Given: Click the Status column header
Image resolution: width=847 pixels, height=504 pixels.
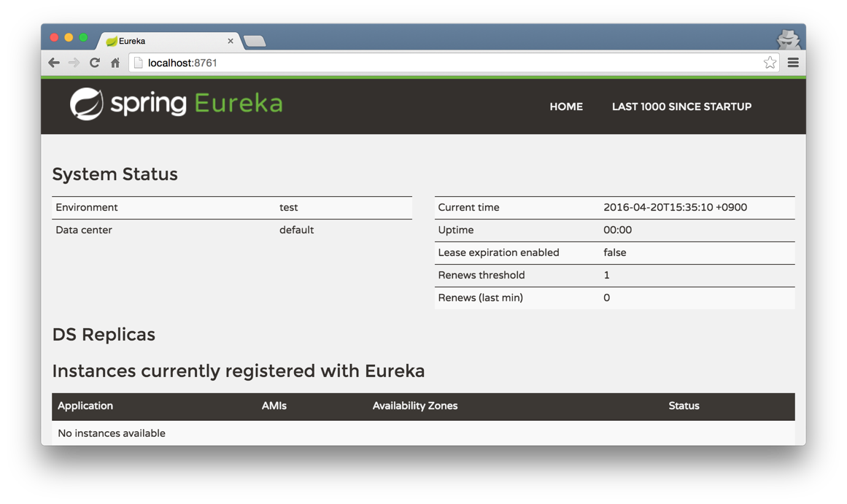Looking at the screenshot, I should 684,406.
